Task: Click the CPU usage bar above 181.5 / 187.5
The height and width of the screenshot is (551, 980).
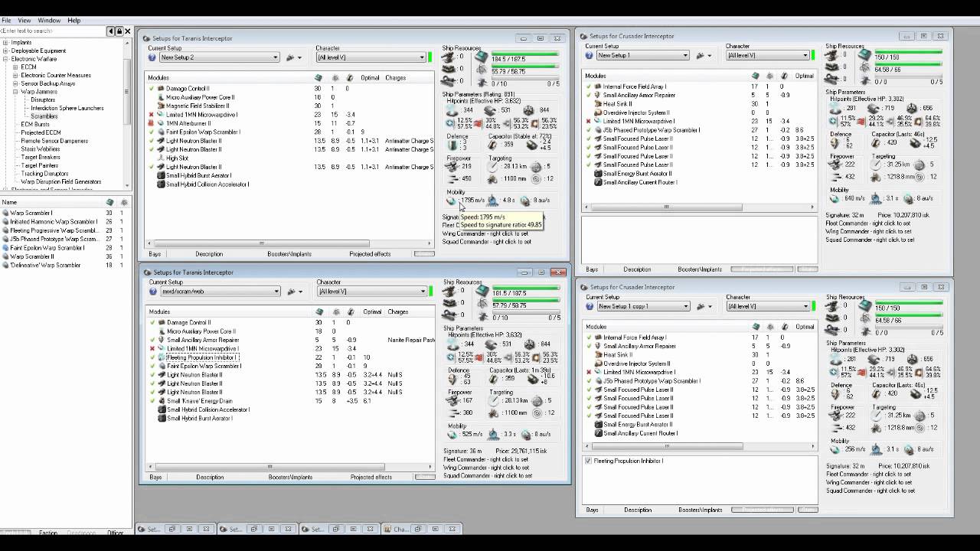Action: 525,287
